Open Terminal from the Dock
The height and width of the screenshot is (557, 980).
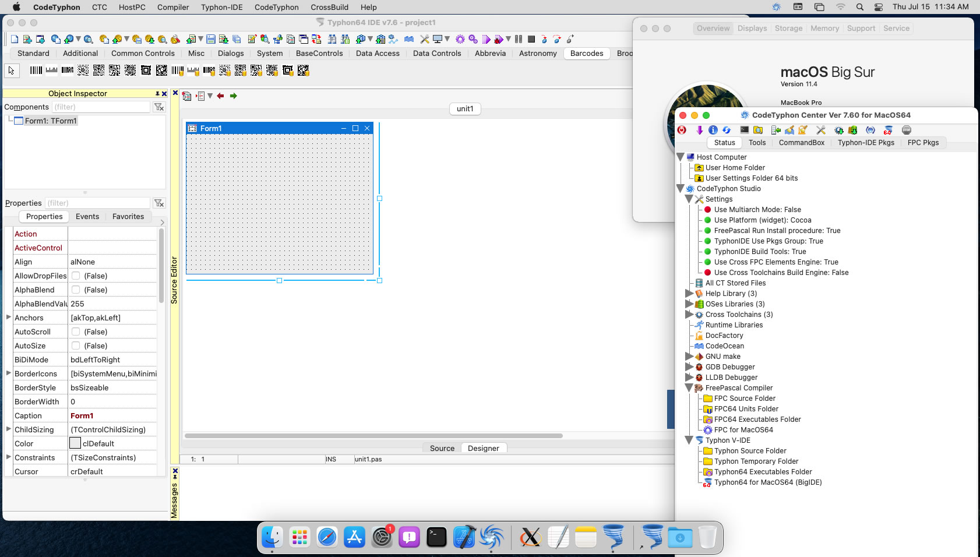(x=436, y=537)
